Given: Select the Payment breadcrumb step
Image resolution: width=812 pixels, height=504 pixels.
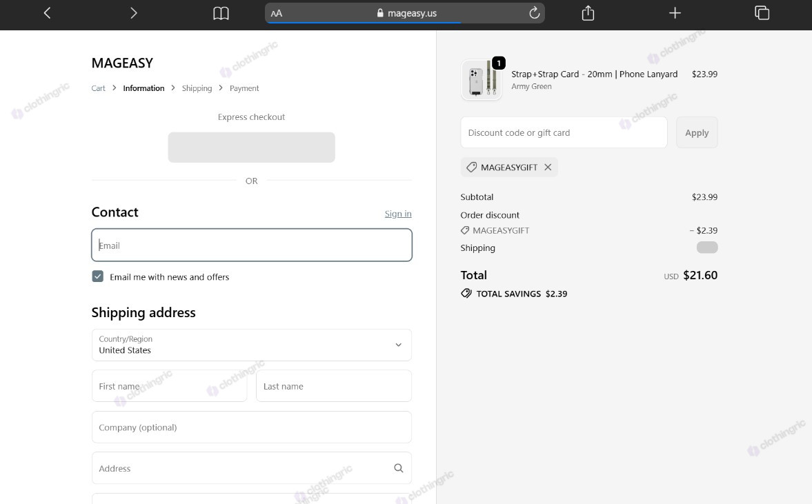Looking at the screenshot, I should click(244, 88).
